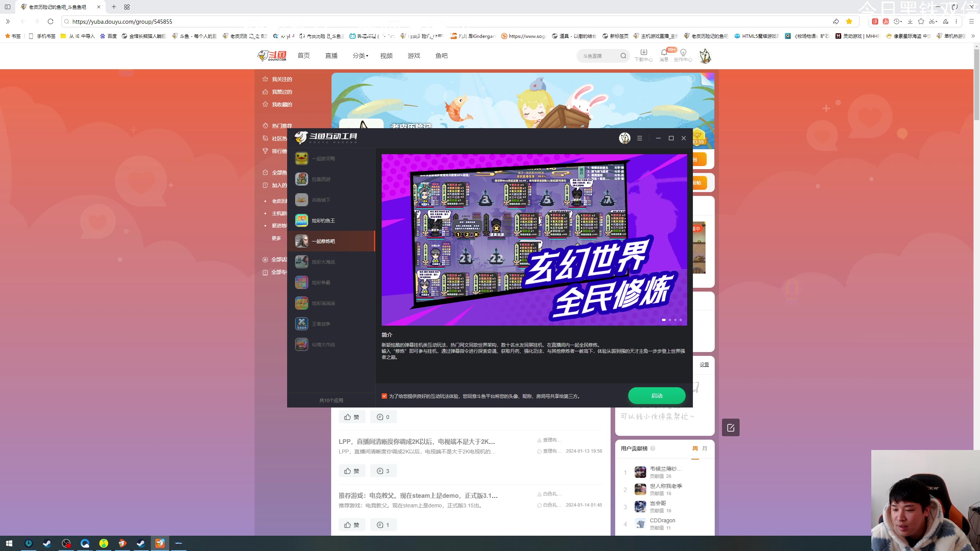The width and height of the screenshot is (980, 551).
Task: Open 消息 notification bell with 99+ badge
Action: pos(664,55)
